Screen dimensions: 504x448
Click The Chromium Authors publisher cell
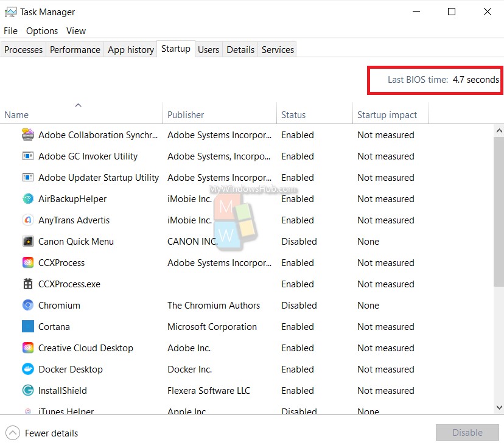tap(214, 306)
